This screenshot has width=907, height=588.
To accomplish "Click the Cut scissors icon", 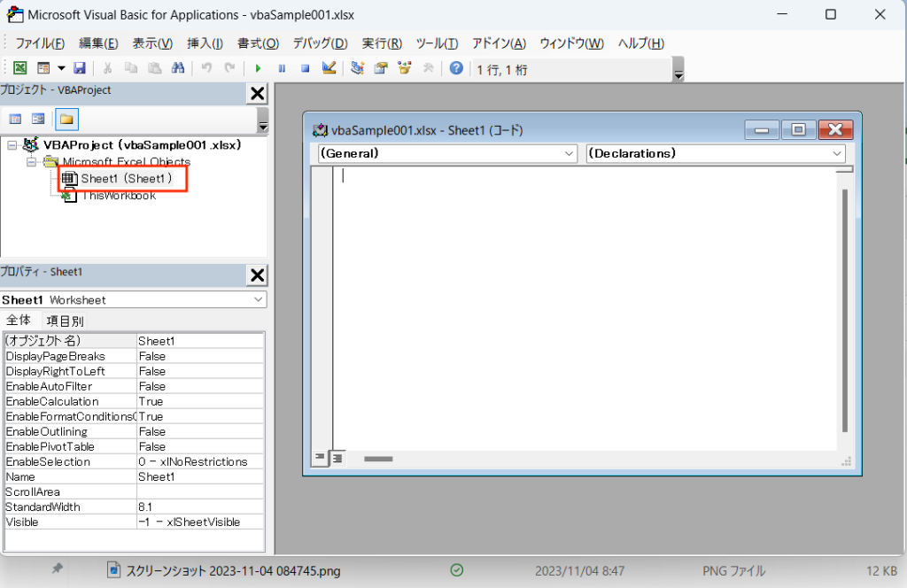I will pos(107,68).
